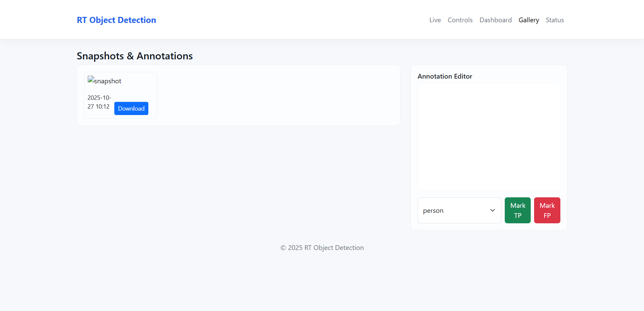Mark detection as true positive (TP)

point(517,210)
